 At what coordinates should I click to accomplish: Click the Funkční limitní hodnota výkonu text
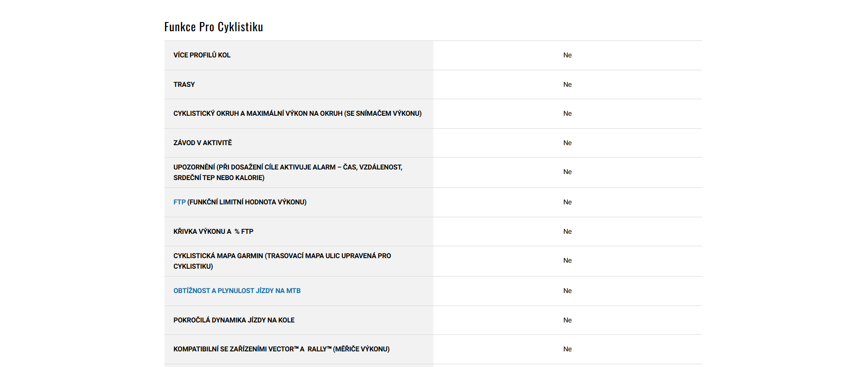[x=247, y=202]
